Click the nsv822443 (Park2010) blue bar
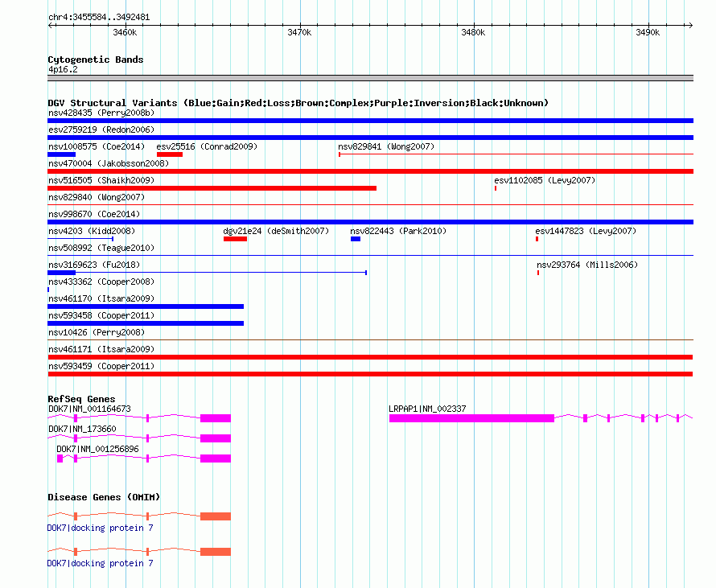This screenshot has width=716, height=588. [x=356, y=239]
